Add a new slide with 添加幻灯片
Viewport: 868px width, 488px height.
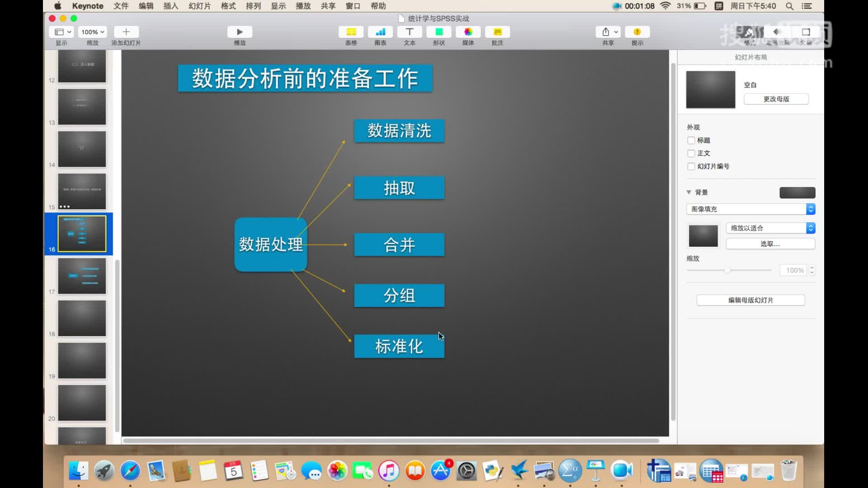[126, 32]
